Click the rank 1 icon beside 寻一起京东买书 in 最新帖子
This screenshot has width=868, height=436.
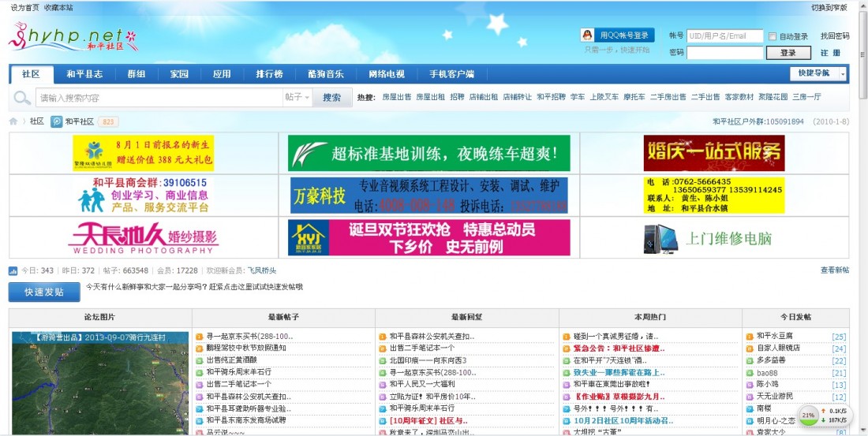(x=200, y=337)
